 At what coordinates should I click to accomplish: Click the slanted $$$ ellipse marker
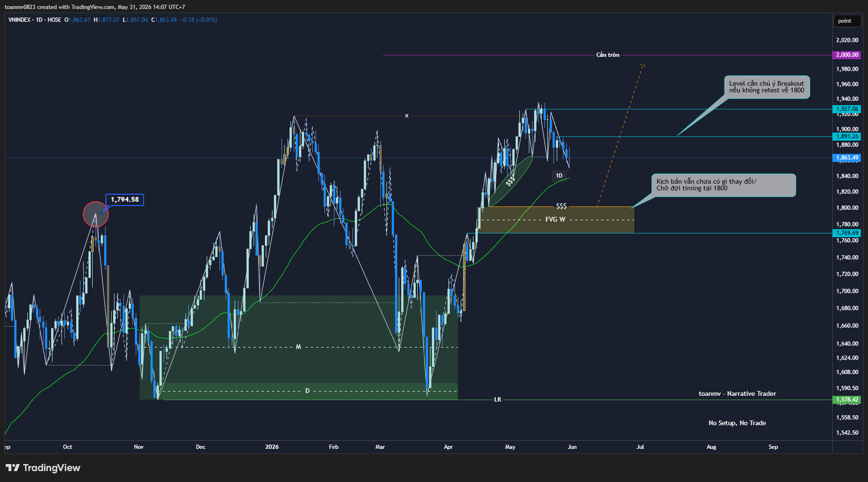pos(510,181)
